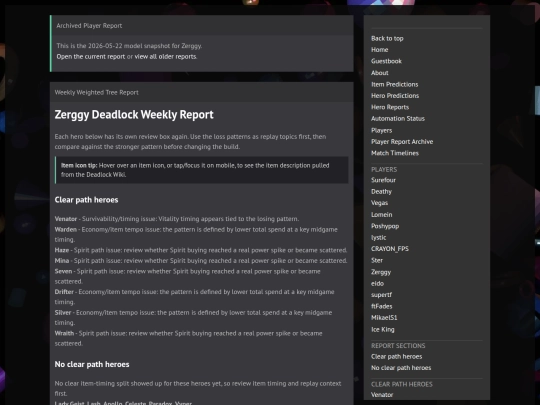Click the Clear path heroes heading

click(x=86, y=200)
